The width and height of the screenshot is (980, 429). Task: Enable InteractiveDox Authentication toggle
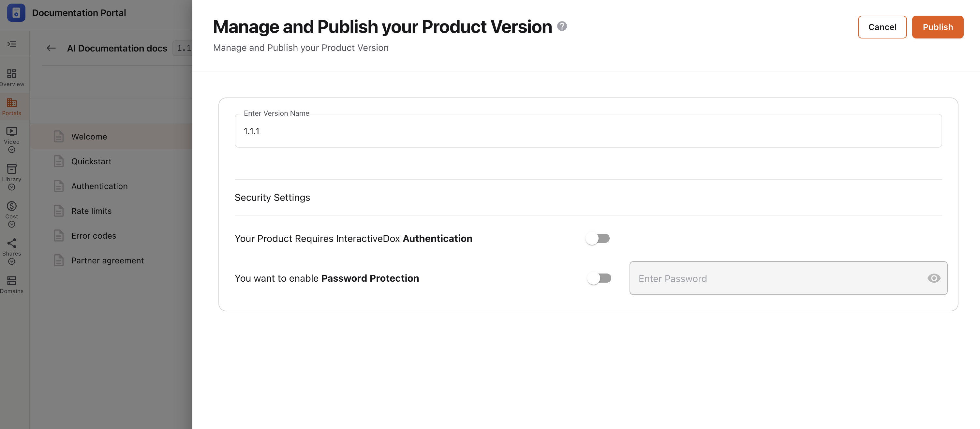[597, 239]
